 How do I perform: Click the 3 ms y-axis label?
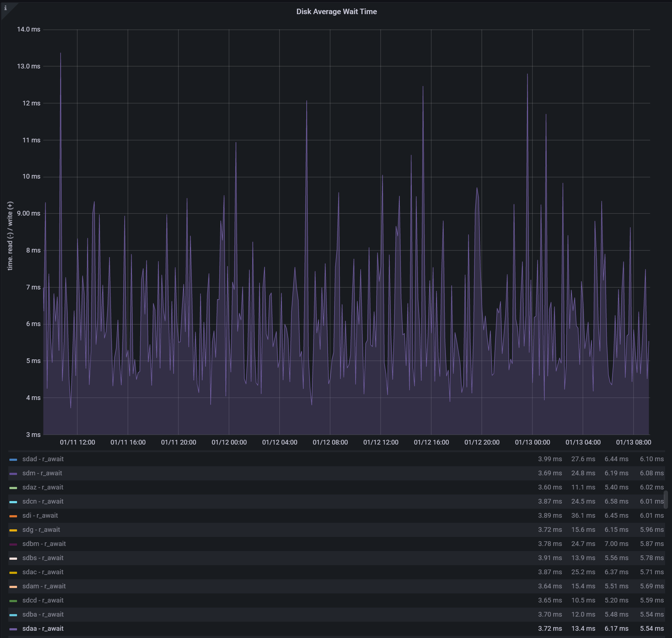tap(33, 435)
